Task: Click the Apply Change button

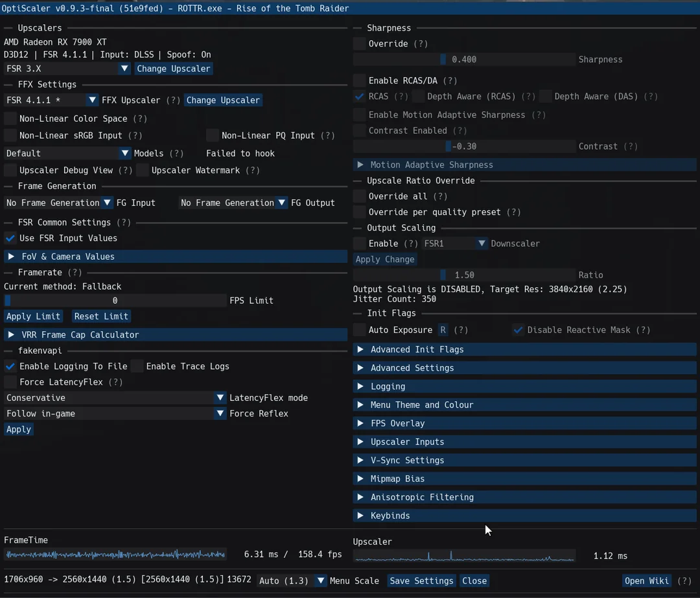Action: (x=384, y=259)
